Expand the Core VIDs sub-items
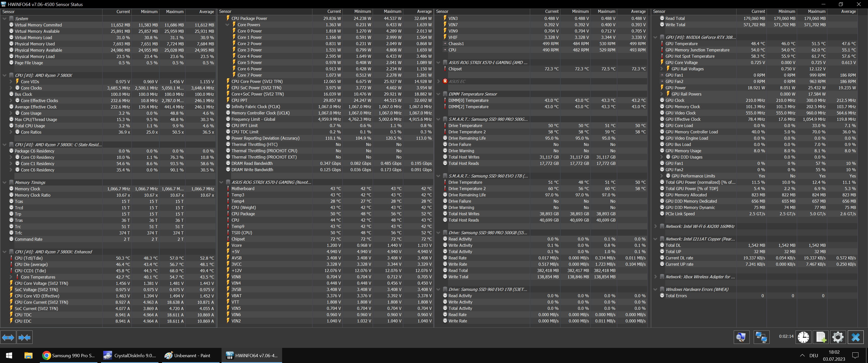Screen dimensions: 868x363 (x=11, y=81)
